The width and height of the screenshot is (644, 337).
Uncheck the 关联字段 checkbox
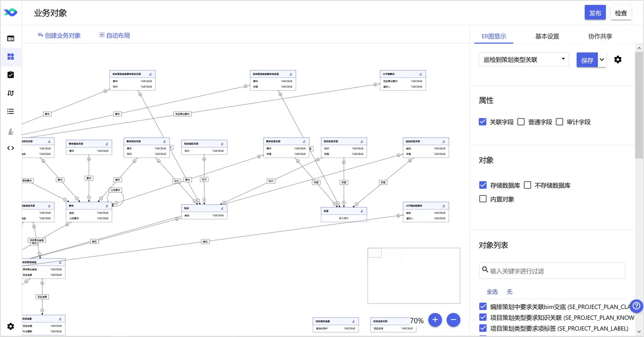tap(482, 122)
